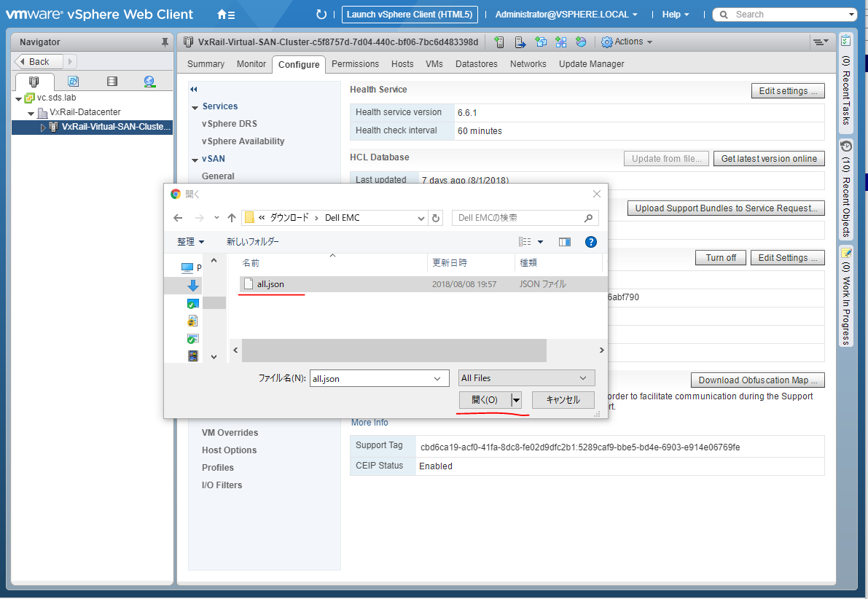Open the More Info link
Image resolution: width=868 pixels, height=599 pixels.
[x=370, y=423]
